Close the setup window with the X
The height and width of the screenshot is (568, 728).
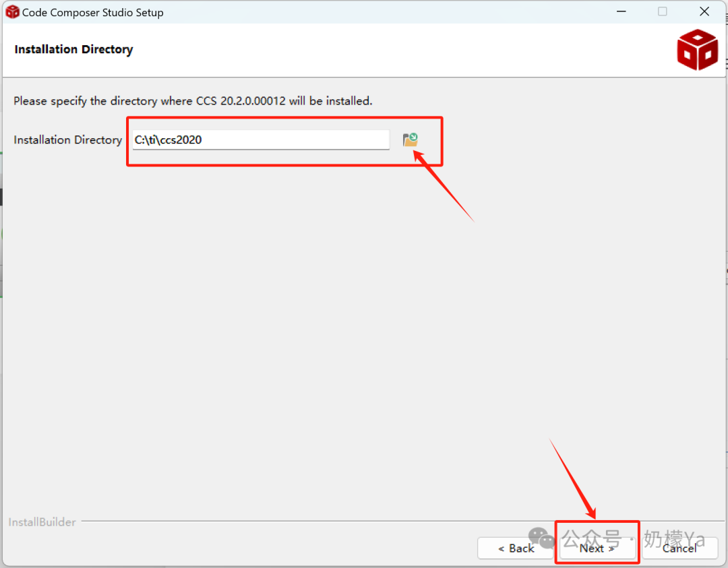coord(704,11)
